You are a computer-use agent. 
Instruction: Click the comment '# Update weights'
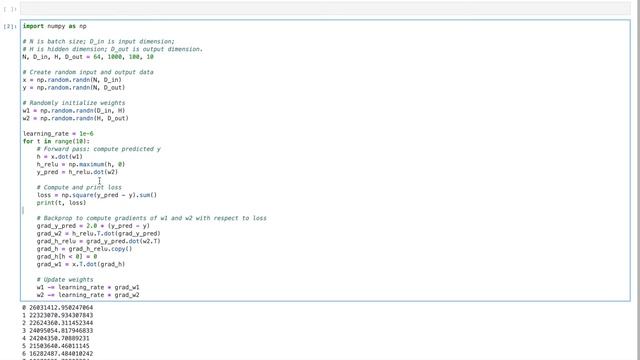tap(65, 280)
